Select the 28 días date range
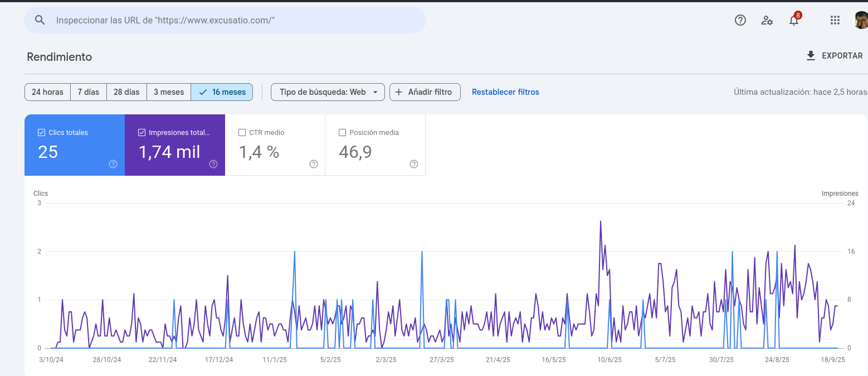Image resolution: width=868 pixels, height=376 pixels. [x=126, y=92]
